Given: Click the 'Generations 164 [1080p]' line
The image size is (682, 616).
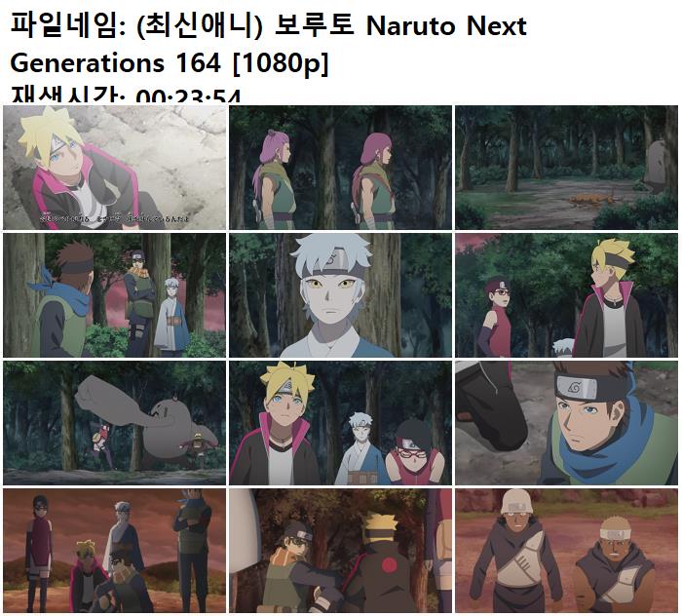Looking at the screenshot, I should pyautogui.click(x=170, y=63).
